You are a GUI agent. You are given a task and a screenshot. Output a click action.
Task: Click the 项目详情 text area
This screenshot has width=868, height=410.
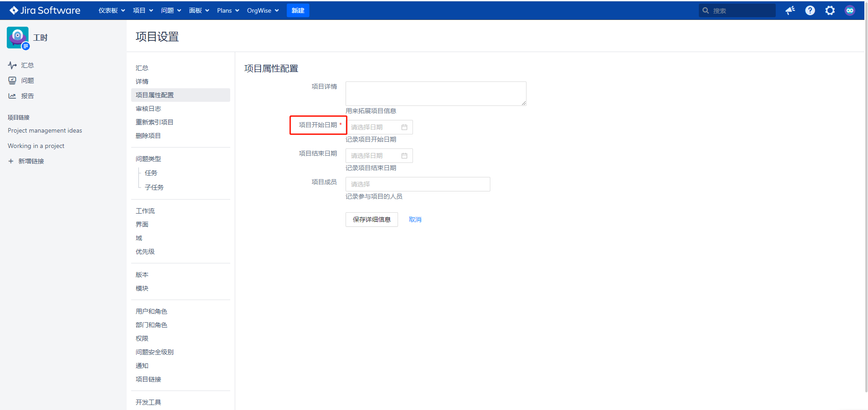tap(436, 94)
